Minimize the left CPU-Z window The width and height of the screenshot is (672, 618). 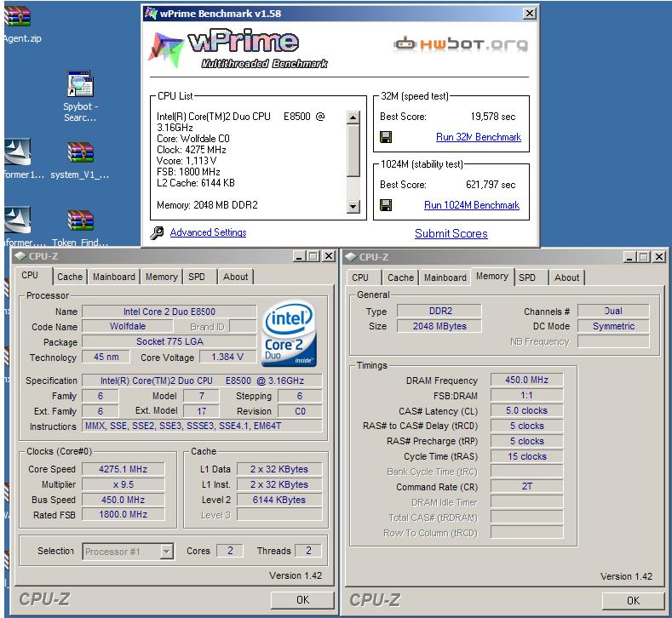tap(299, 256)
